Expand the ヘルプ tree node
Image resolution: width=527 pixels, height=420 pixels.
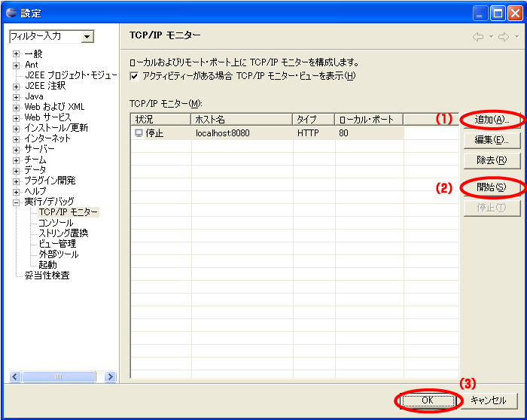pos(16,192)
